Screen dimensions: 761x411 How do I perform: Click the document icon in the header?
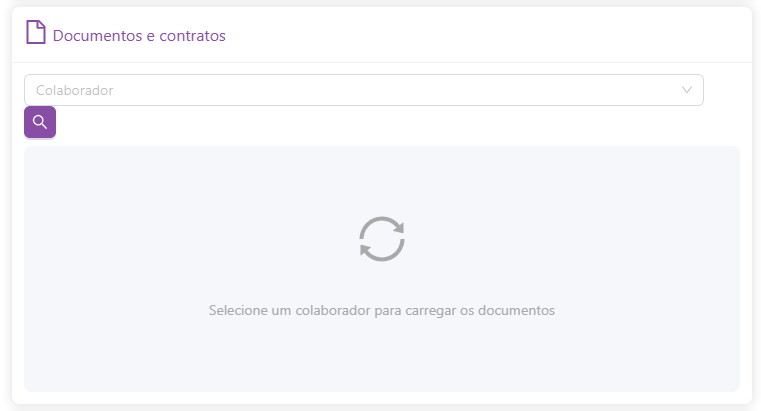pyautogui.click(x=36, y=34)
